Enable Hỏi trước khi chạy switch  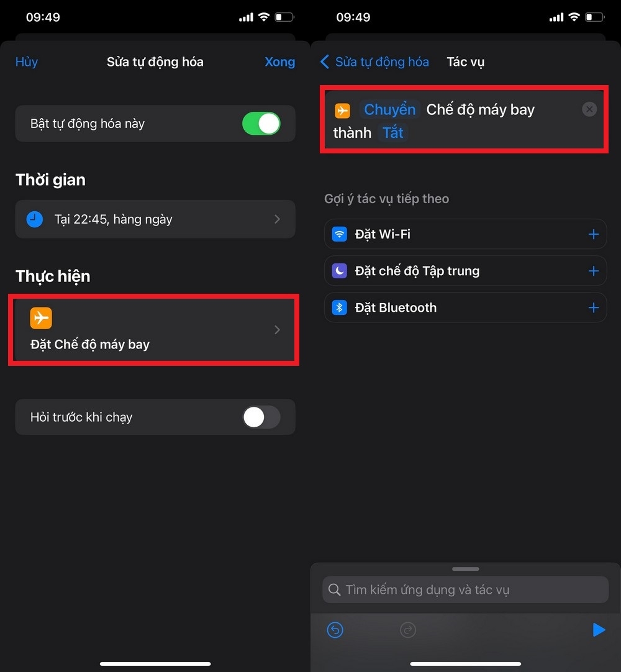[261, 417]
